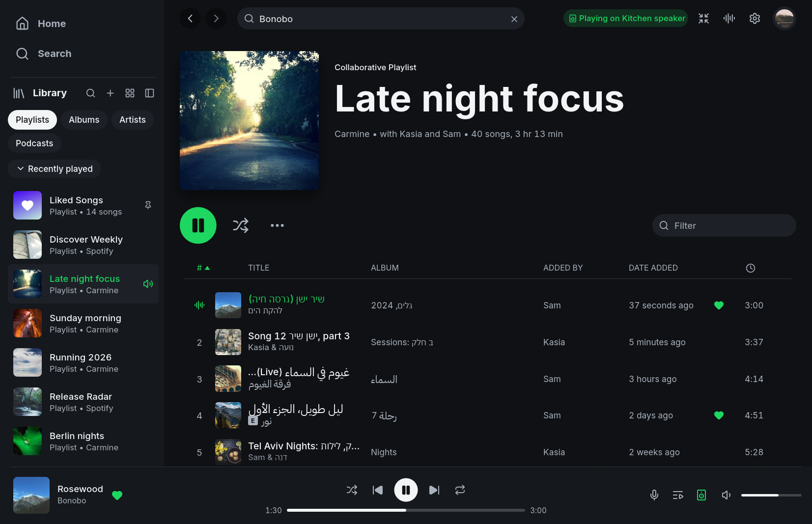Toggle shuffle in player bar
Screen dimensions: 812x524
pos(352,490)
